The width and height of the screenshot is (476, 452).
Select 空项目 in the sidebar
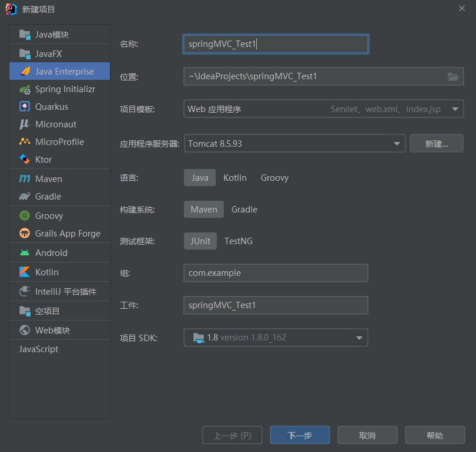click(59, 311)
